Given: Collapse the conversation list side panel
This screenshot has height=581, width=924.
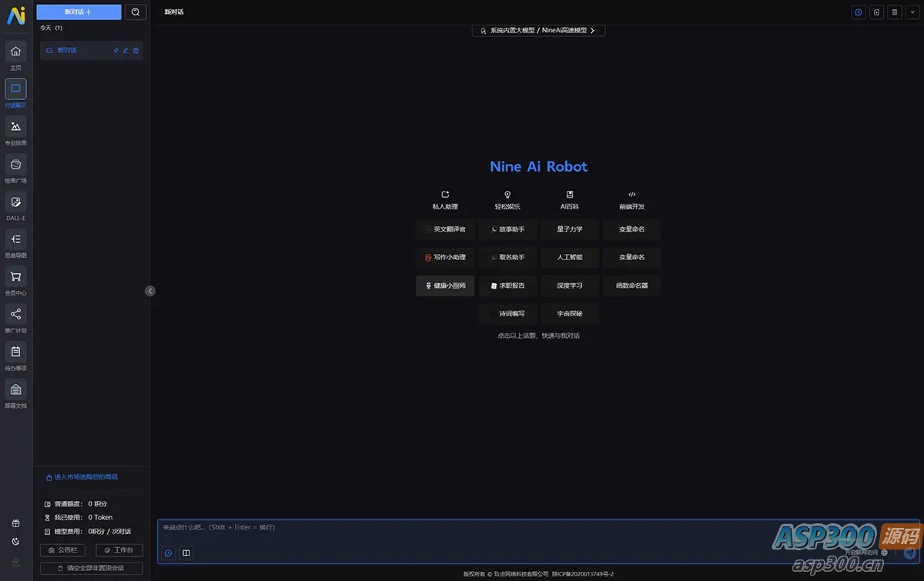Looking at the screenshot, I should click(150, 290).
